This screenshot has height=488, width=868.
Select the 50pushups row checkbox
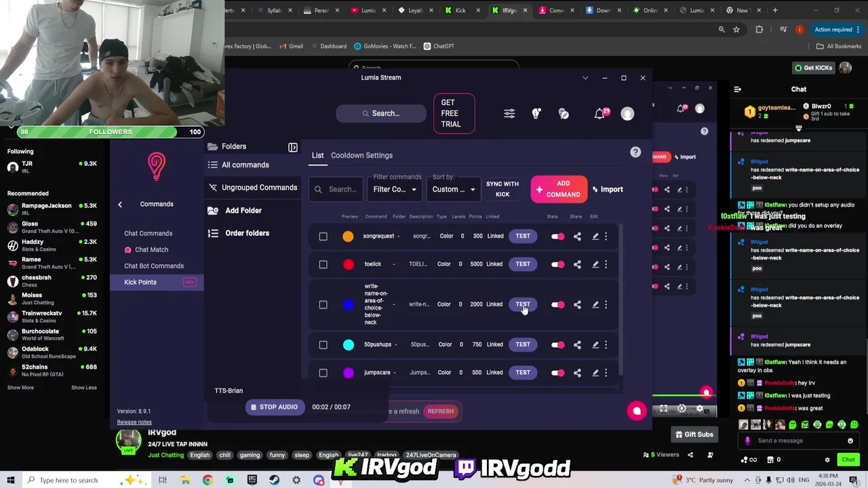pos(323,345)
